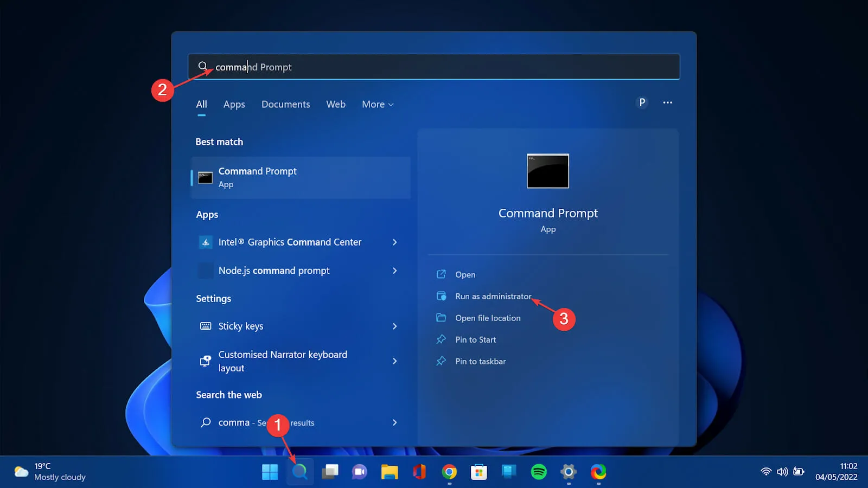Screen dimensions: 868x488
Task: Open the Windows Start button
Action: coord(270,472)
